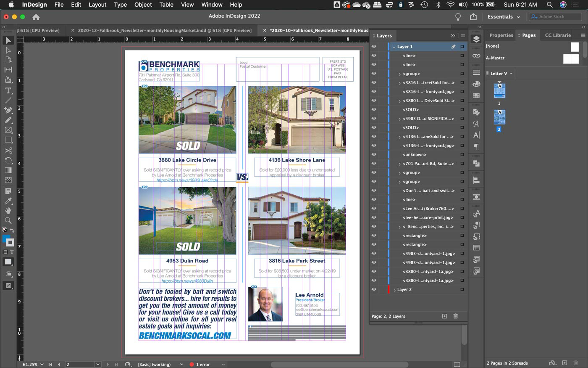Screen dimensions: 588x368
Task: Switch to the Properties tab
Action: [x=501, y=35]
